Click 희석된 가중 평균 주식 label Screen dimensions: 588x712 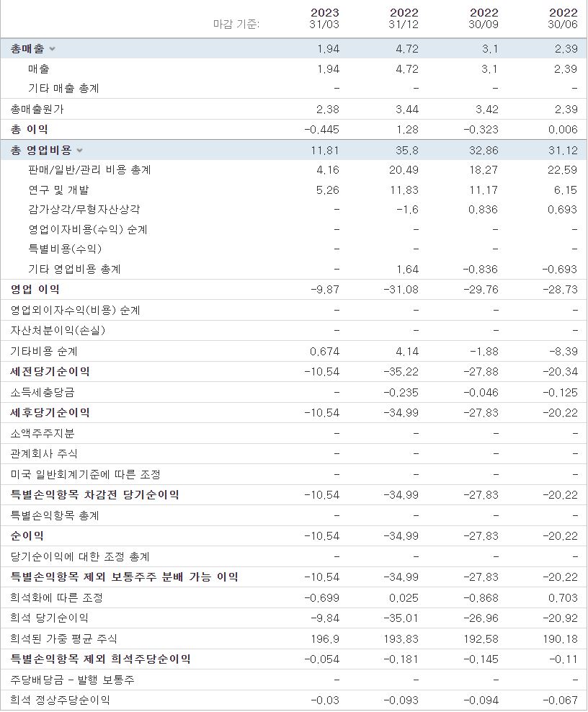[x=63, y=639]
